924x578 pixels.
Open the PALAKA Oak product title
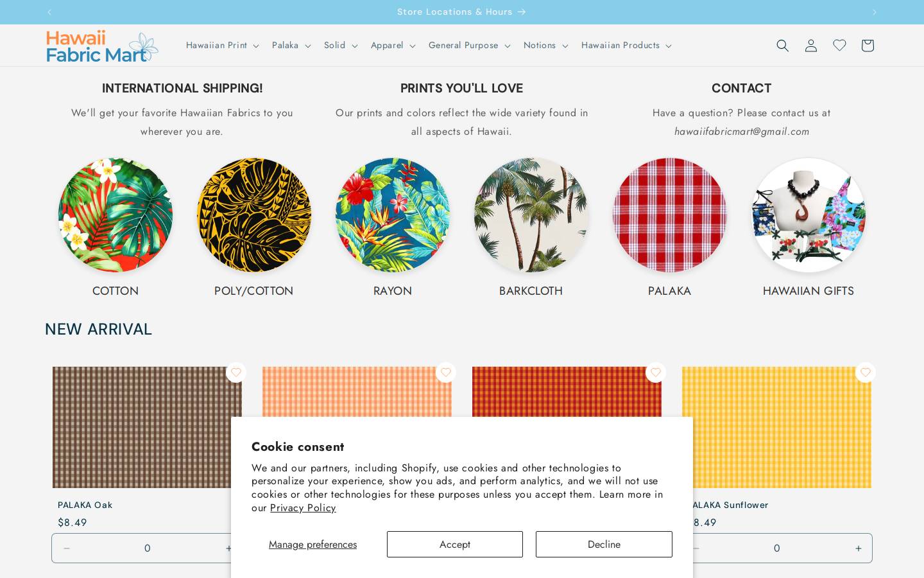coord(85,505)
